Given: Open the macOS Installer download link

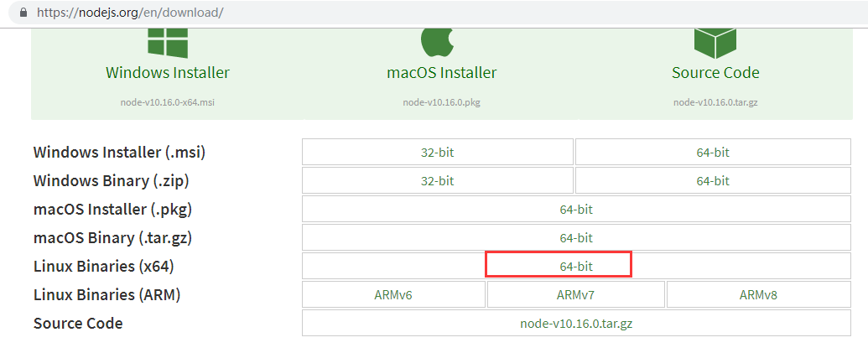Looking at the screenshot, I should coord(441,73).
